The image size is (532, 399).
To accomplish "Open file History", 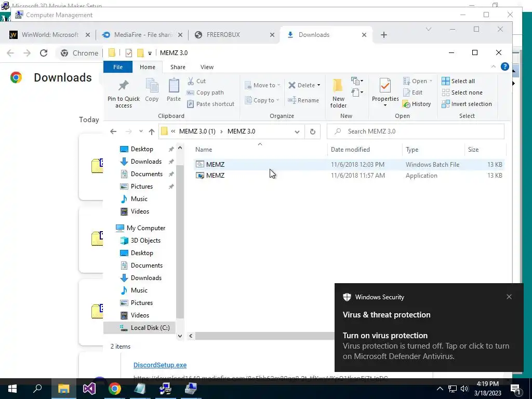I will click(x=417, y=104).
